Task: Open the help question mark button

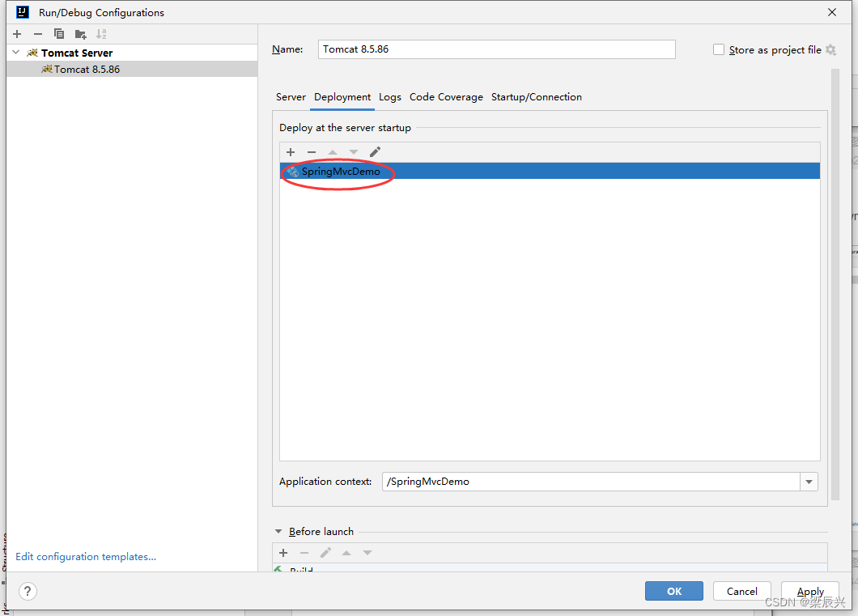Action: coord(28,591)
